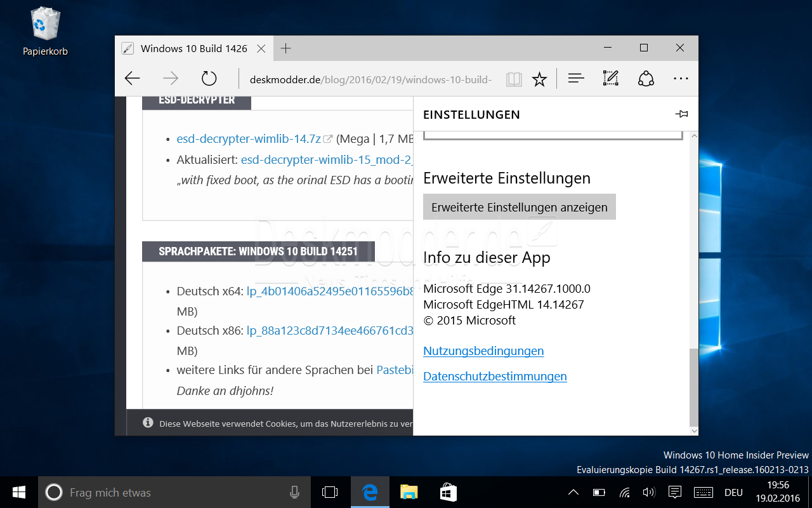Select Papierkorb desktop icon

pos(45,31)
